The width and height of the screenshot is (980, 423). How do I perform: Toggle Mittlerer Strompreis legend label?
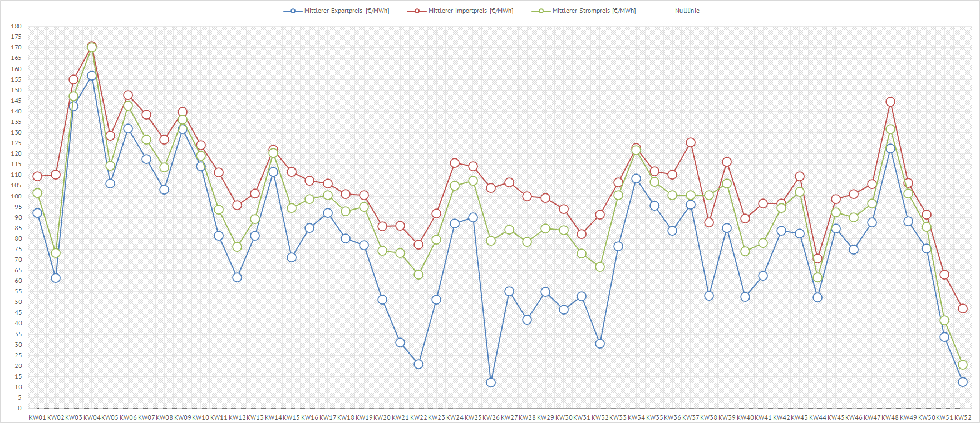click(594, 11)
